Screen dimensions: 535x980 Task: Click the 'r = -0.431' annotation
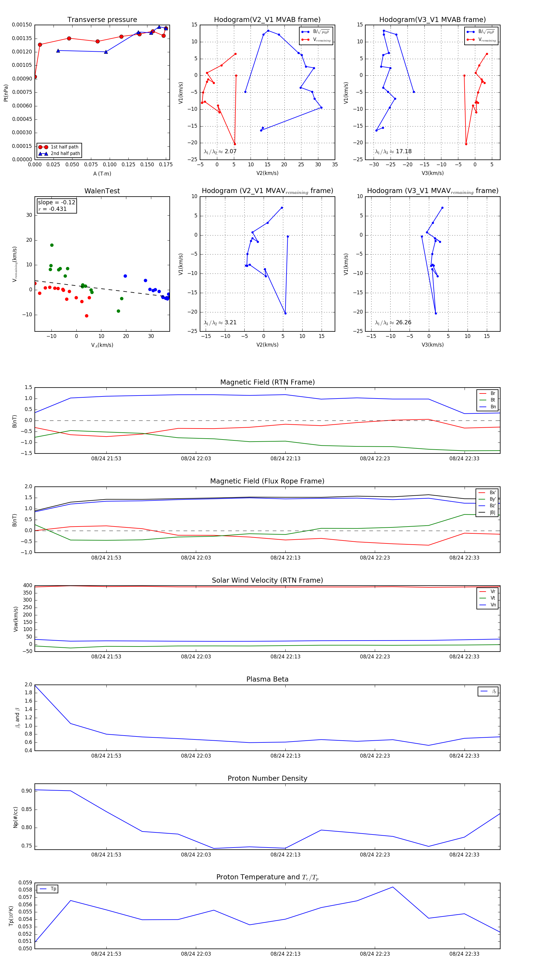(52, 209)
